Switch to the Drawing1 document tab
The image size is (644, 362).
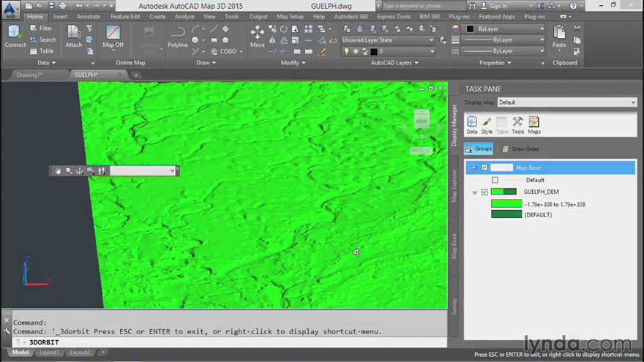pos(29,75)
